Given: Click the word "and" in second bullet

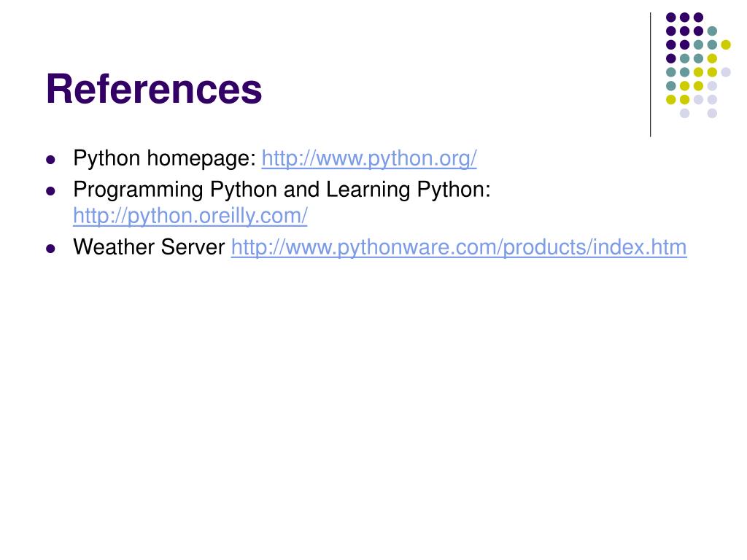Looking at the screenshot, I should [x=301, y=190].
